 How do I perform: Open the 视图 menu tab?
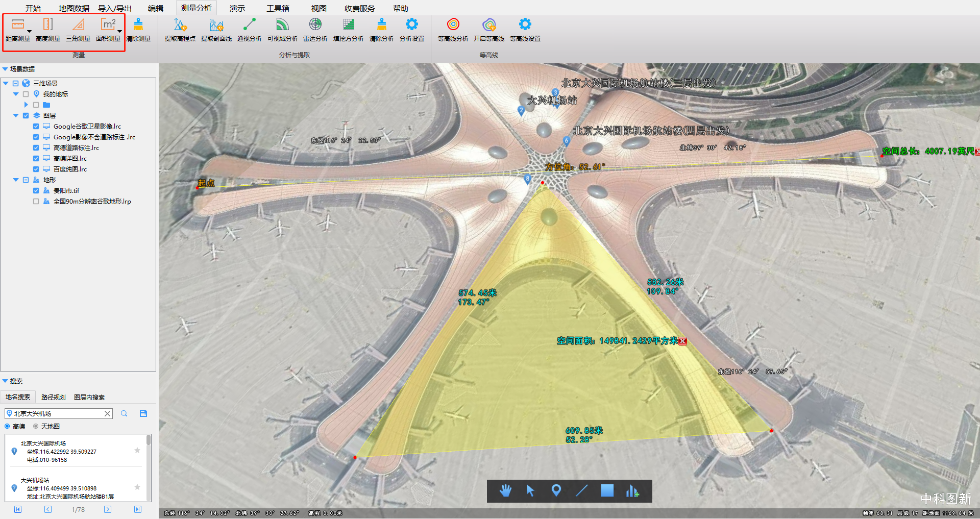(x=319, y=8)
